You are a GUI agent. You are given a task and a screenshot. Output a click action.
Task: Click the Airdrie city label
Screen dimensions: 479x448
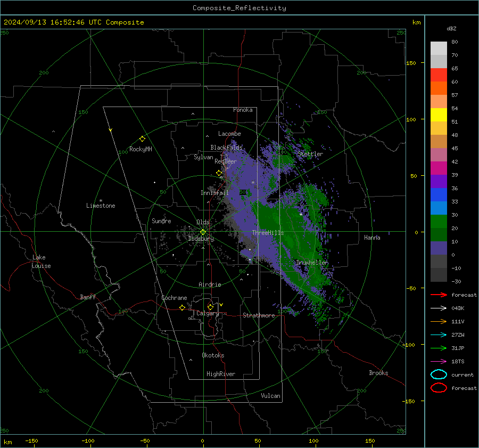point(210,284)
